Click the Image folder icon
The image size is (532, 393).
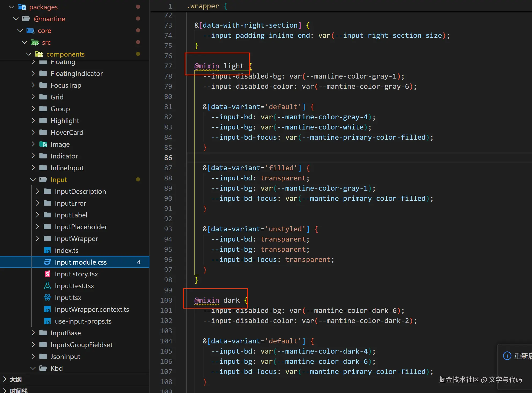coord(43,144)
